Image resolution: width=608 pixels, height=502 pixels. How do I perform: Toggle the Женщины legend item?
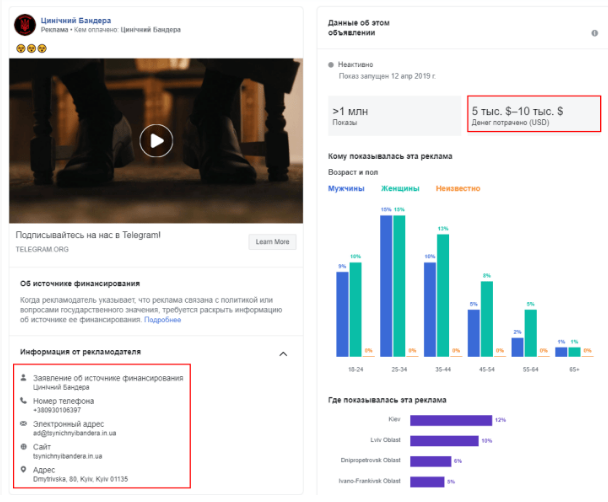[x=401, y=188]
